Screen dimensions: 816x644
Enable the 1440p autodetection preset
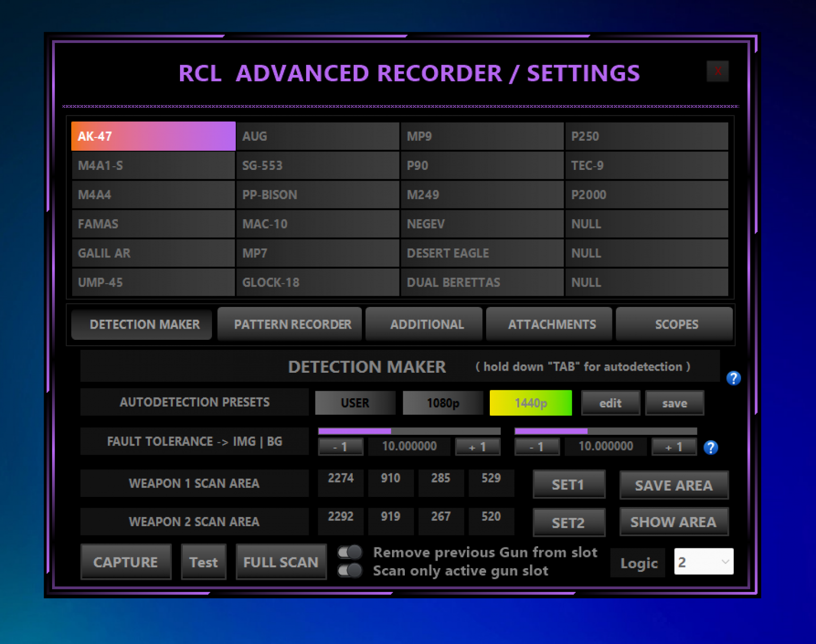pos(530,402)
